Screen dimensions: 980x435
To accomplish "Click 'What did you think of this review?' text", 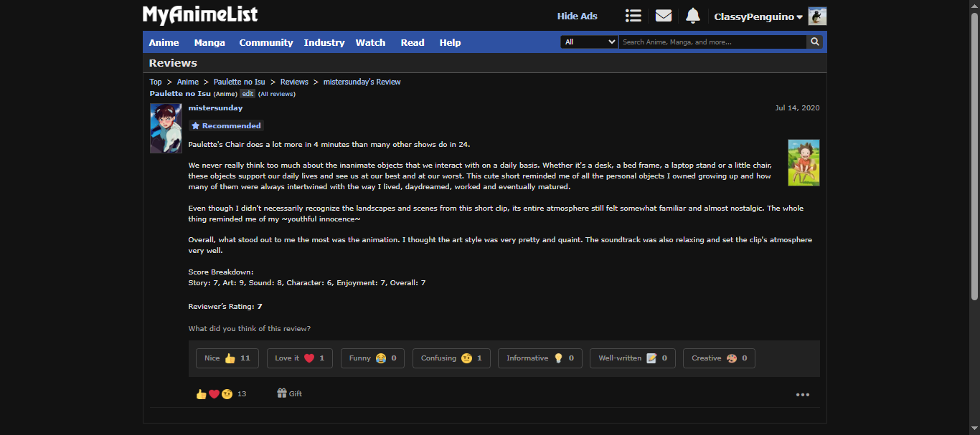I will pos(250,329).
